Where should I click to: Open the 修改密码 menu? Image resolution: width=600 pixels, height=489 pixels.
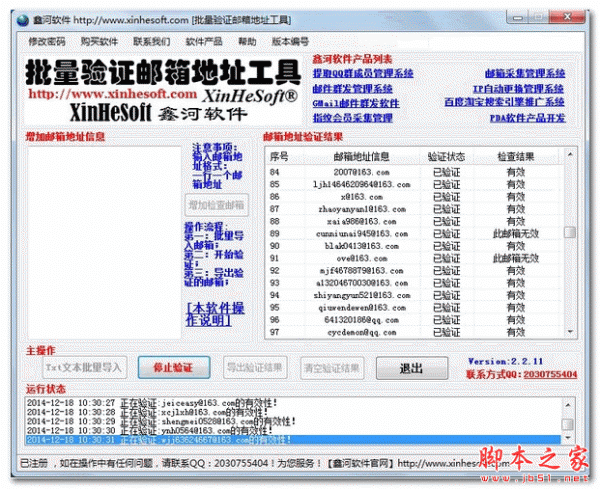click(47, 41)
